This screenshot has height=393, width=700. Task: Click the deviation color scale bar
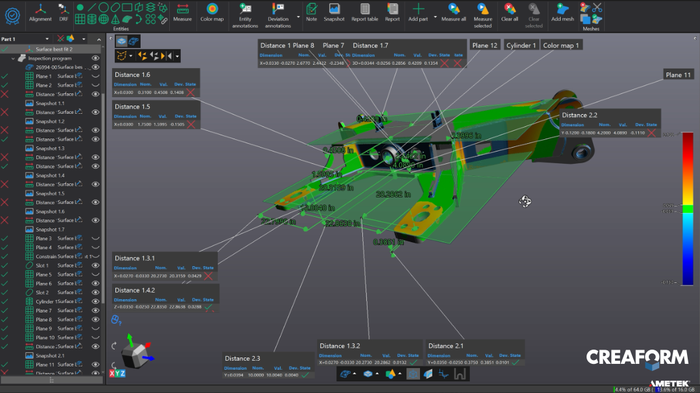(688, 209)
